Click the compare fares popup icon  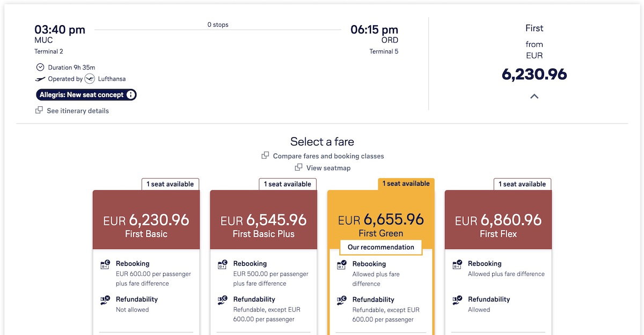[x=265, y=156]
